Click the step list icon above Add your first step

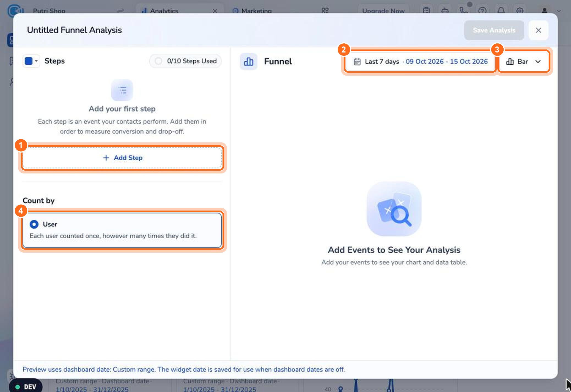click(x=122, y=90)
